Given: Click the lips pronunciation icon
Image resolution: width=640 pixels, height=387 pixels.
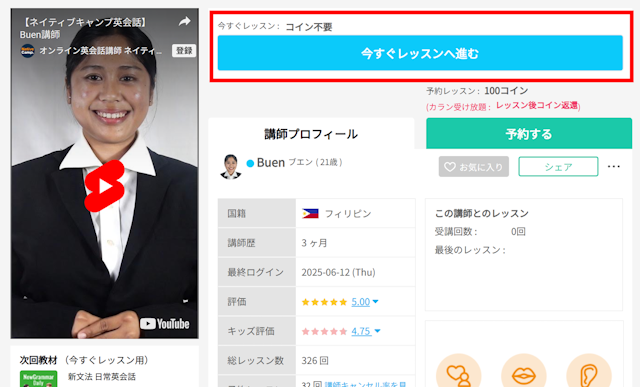Looking at the screenshot, I should point(524,372).
